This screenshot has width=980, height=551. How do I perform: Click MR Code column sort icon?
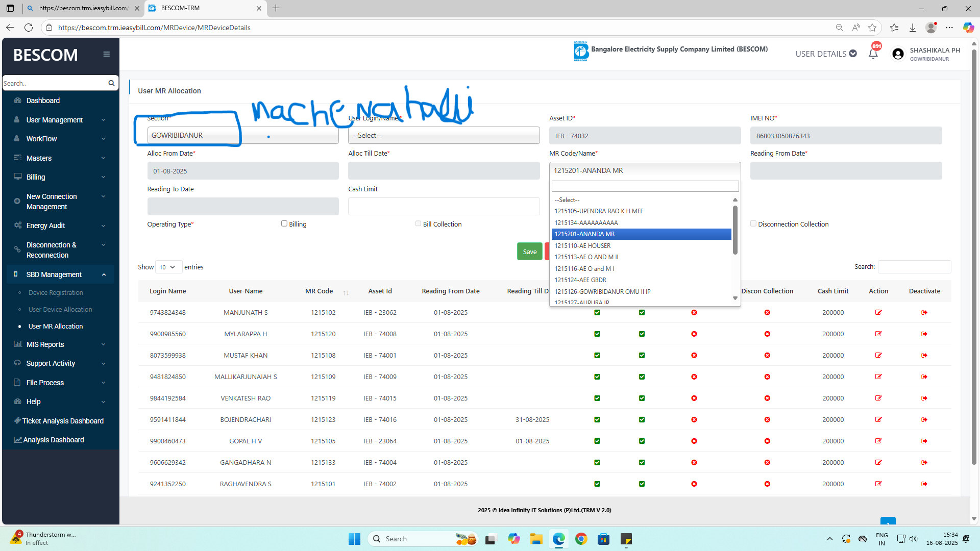click(x=346, y=292)
